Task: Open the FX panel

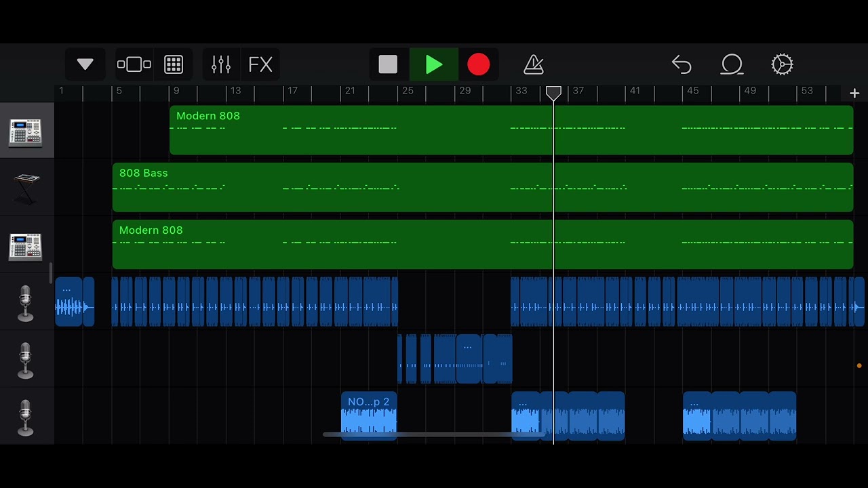Action: coord(260,64)
